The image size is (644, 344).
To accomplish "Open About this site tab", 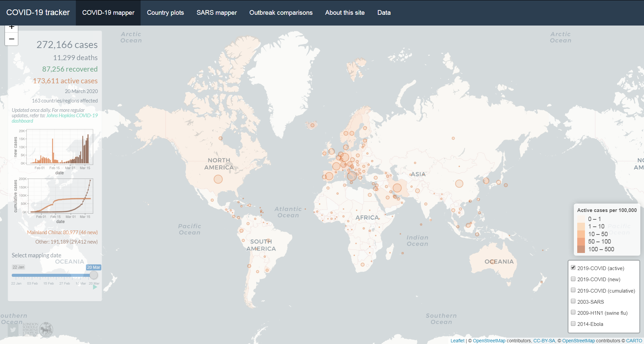I will [345, 13].
